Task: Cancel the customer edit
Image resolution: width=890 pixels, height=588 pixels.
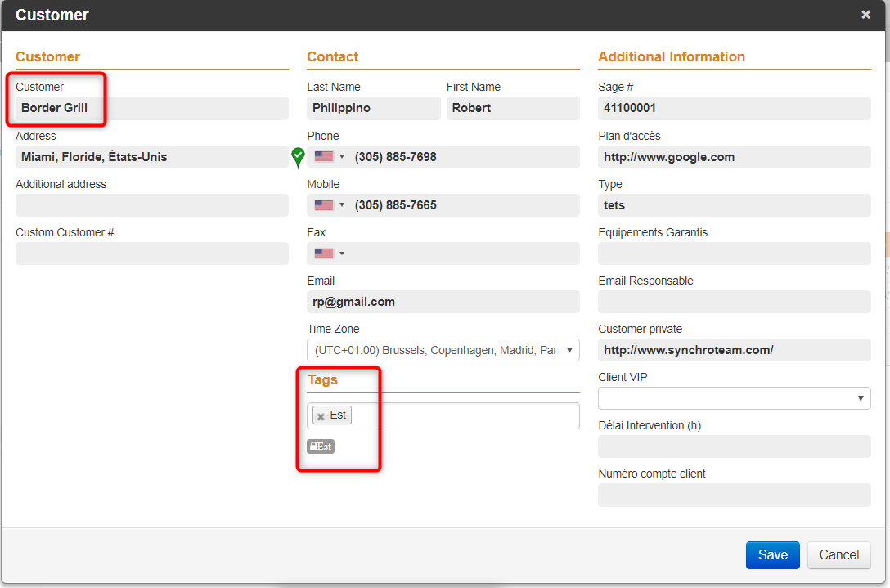Action: coord(839,555)
